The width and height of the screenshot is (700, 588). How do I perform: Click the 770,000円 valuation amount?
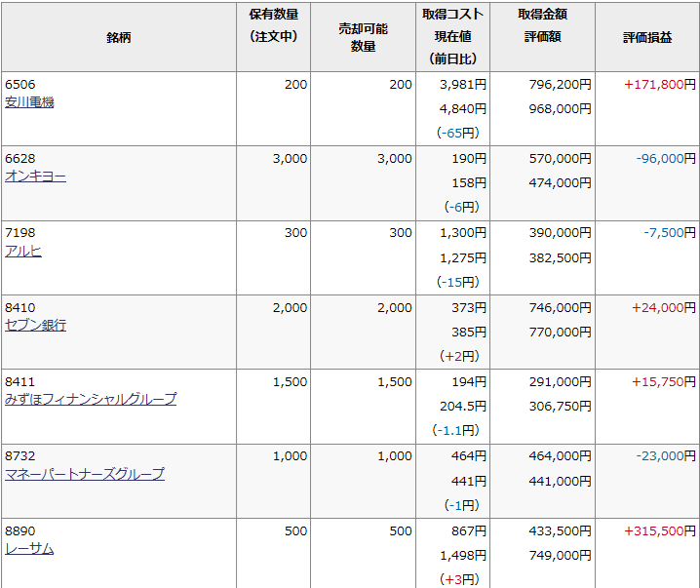[561, 333]
